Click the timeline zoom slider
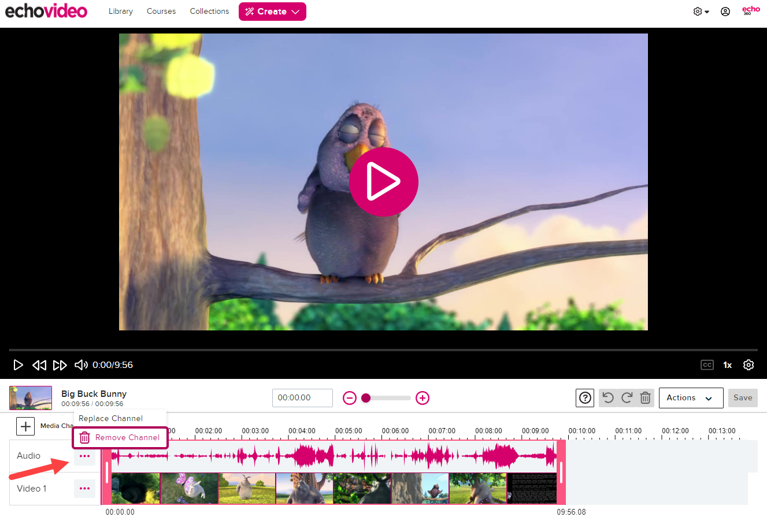The height and width of the screenshot is (532, 767). pyautogui.click(x=386, y=398)
